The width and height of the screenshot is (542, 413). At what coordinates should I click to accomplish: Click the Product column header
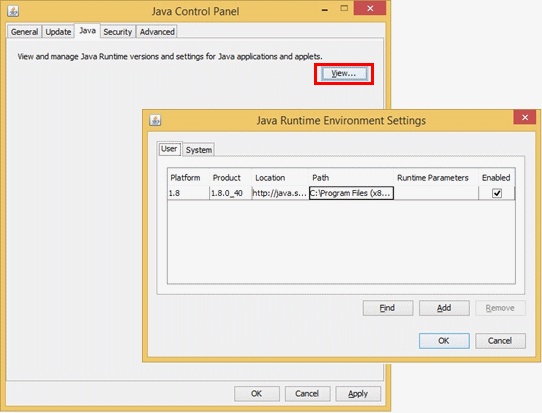[x=231, y=178]
